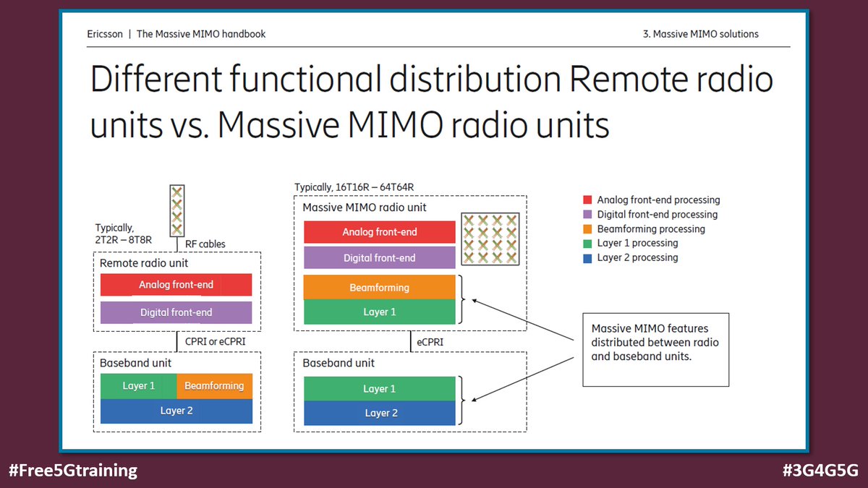
Task: Select the single-column antenna icon above RF cables
Action: coord(176,211)
